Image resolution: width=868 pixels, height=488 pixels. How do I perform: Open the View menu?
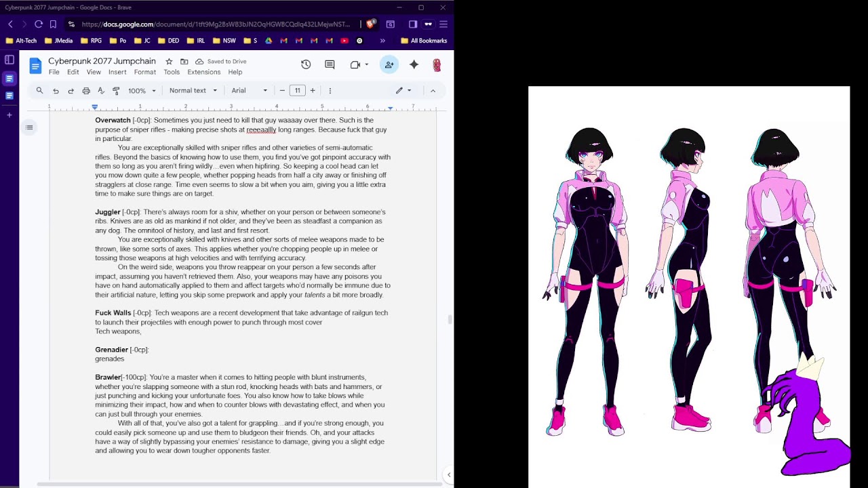point(94,72)
